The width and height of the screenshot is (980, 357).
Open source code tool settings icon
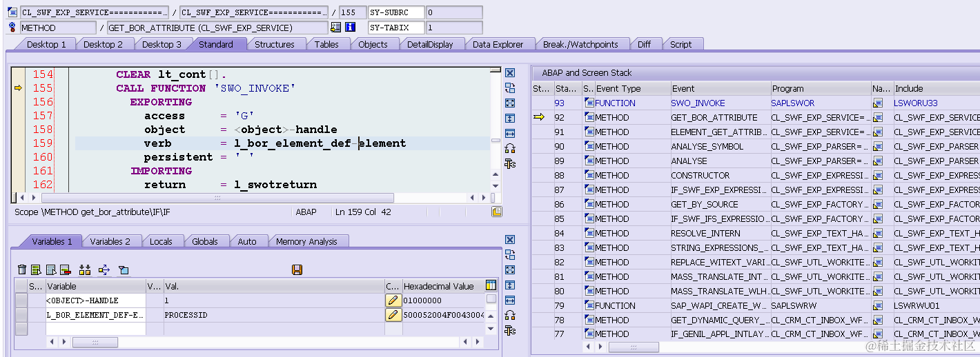[x=510, y=164]
